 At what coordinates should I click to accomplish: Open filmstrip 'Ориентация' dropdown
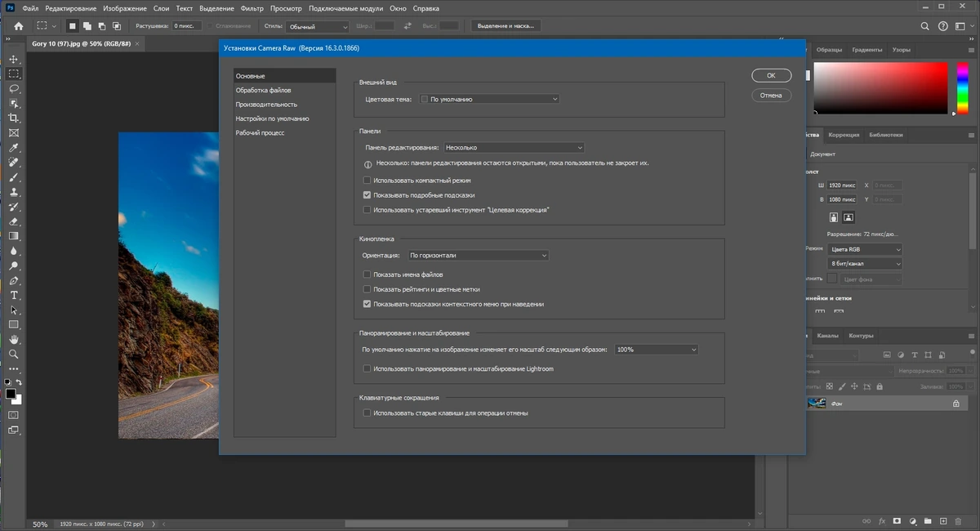pyautogui.click(x=478, y=256)
